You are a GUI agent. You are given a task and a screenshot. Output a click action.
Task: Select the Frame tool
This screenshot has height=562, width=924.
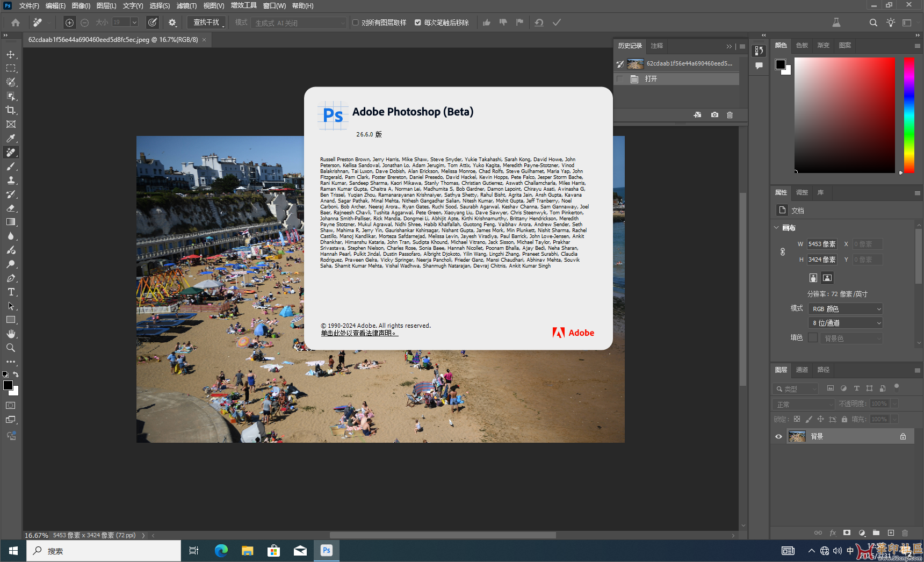point(11,124)
